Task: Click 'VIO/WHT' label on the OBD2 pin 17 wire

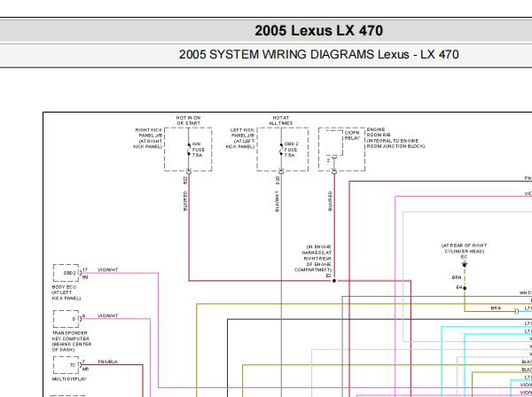Action: [108, 270]
